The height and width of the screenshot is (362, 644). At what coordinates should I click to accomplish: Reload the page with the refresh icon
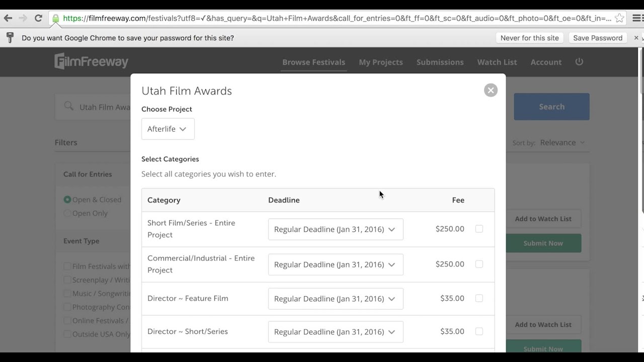(38, 18)
